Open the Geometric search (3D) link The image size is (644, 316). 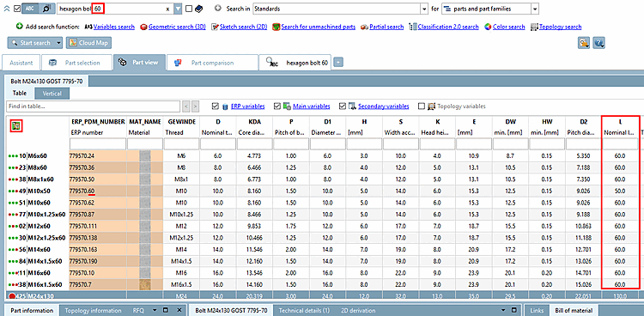[x=177, y=27]
